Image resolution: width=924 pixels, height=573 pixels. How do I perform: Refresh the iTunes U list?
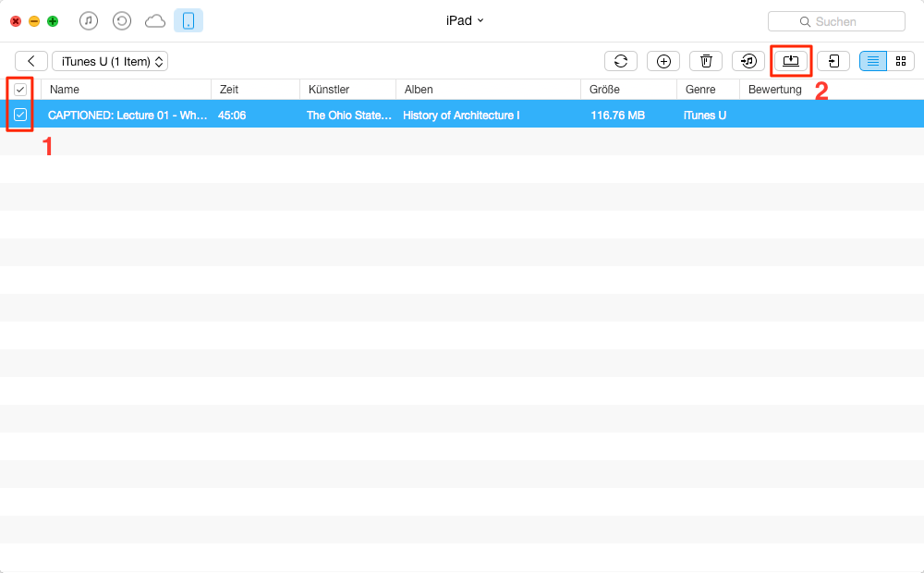coord(621,61)
